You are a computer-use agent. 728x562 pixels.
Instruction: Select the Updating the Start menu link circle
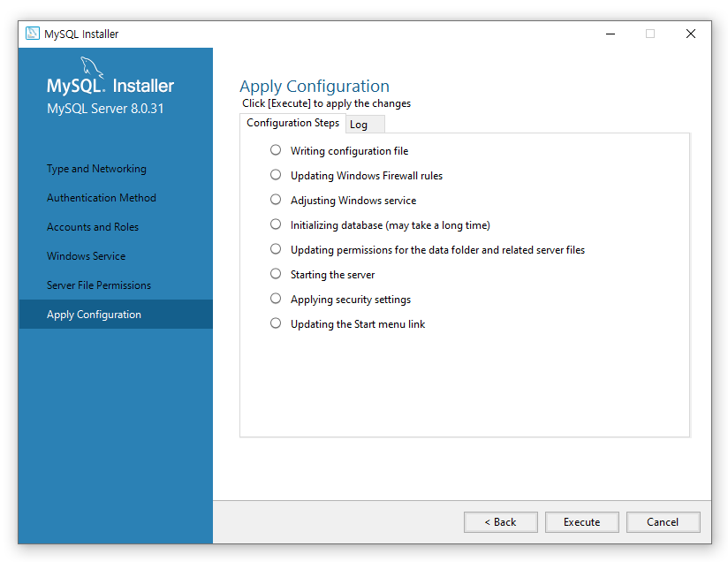(276, 323)
